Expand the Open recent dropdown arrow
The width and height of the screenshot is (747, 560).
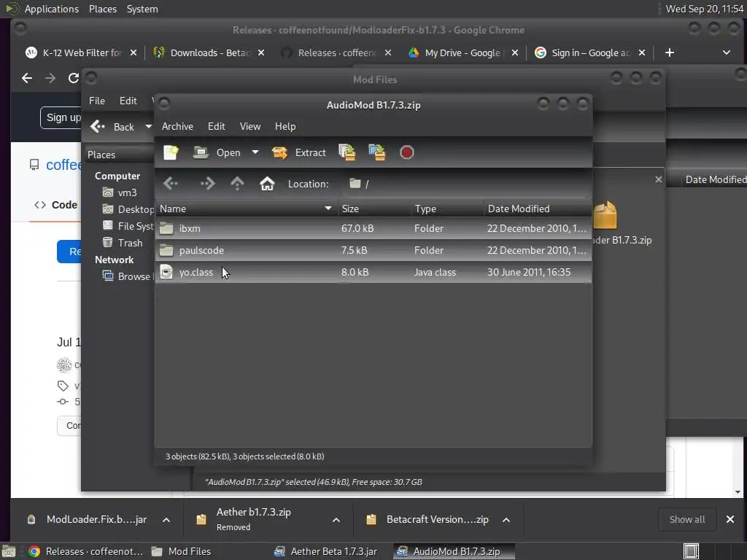[255, 152]
